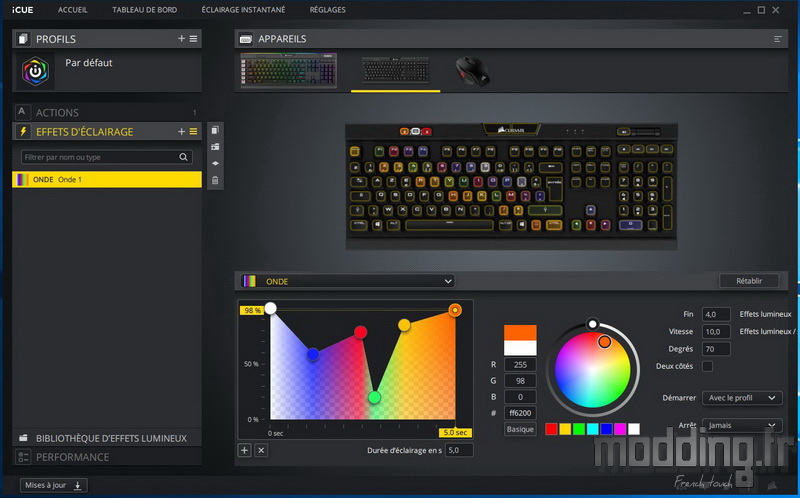This screenshot has height=498, width=800.
Task: Click the search magnifier in filter box
Action: [183, 157]
